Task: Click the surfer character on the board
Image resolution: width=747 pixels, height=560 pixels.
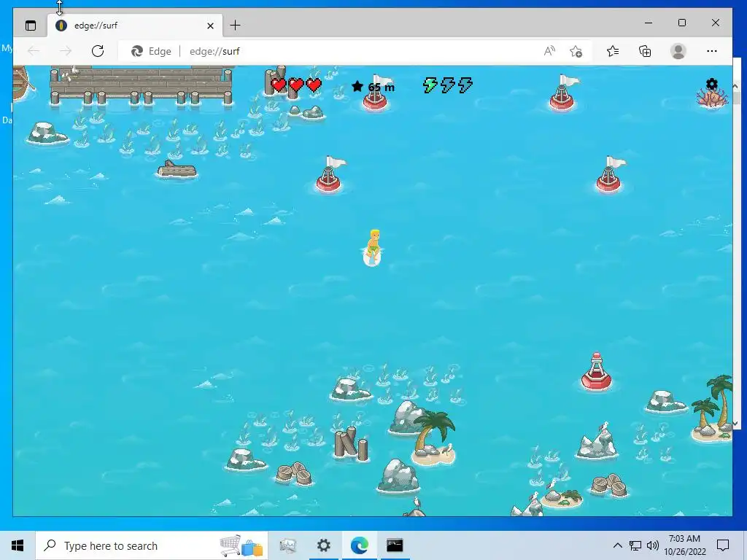Action: coord(373,248)
